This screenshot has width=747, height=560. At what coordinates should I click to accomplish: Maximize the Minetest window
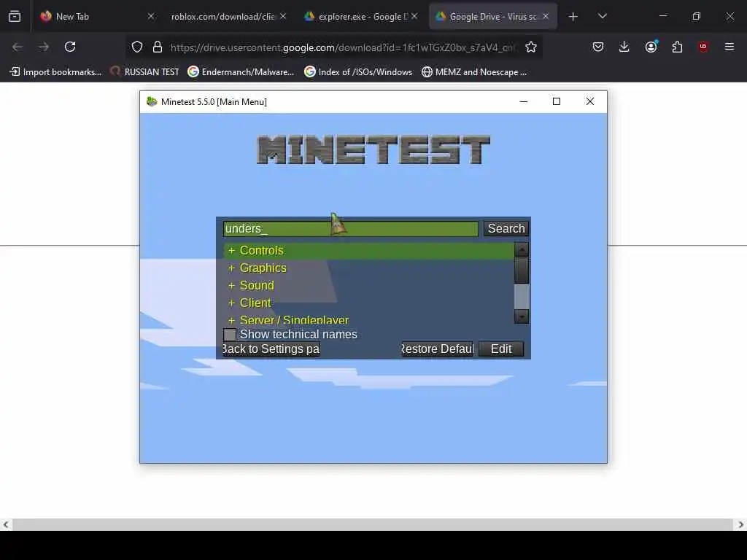[557, 101]
